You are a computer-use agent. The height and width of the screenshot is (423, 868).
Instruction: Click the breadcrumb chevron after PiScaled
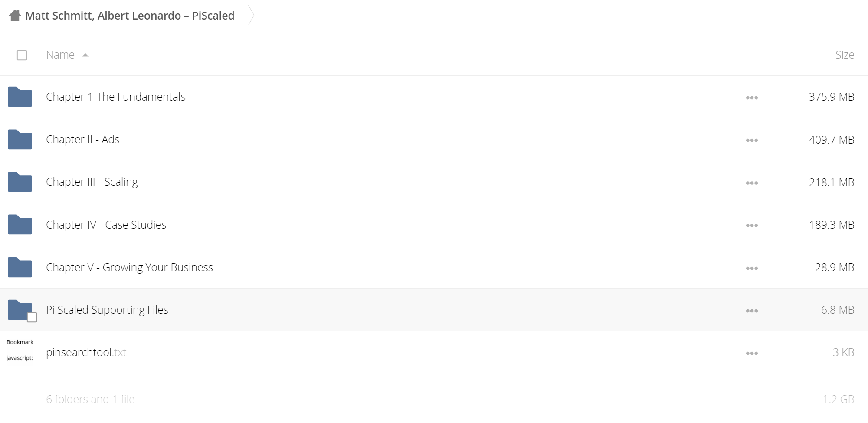coord(251,15)
